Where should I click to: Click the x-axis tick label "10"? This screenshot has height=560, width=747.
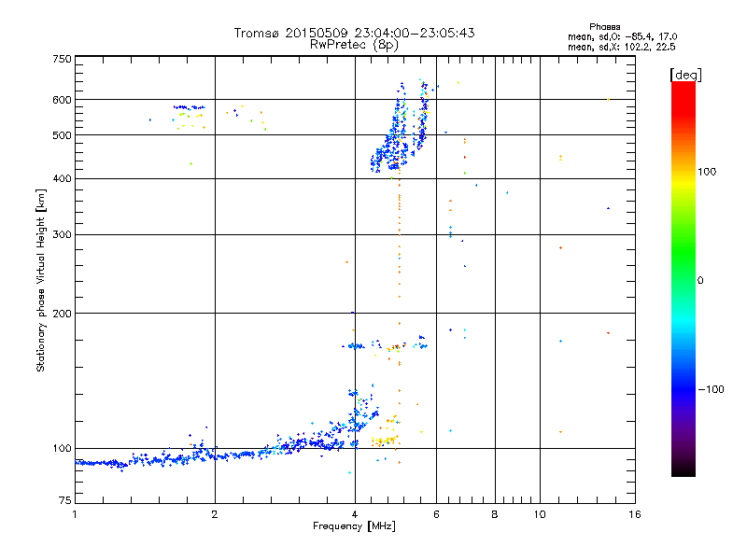click(540, 514)
